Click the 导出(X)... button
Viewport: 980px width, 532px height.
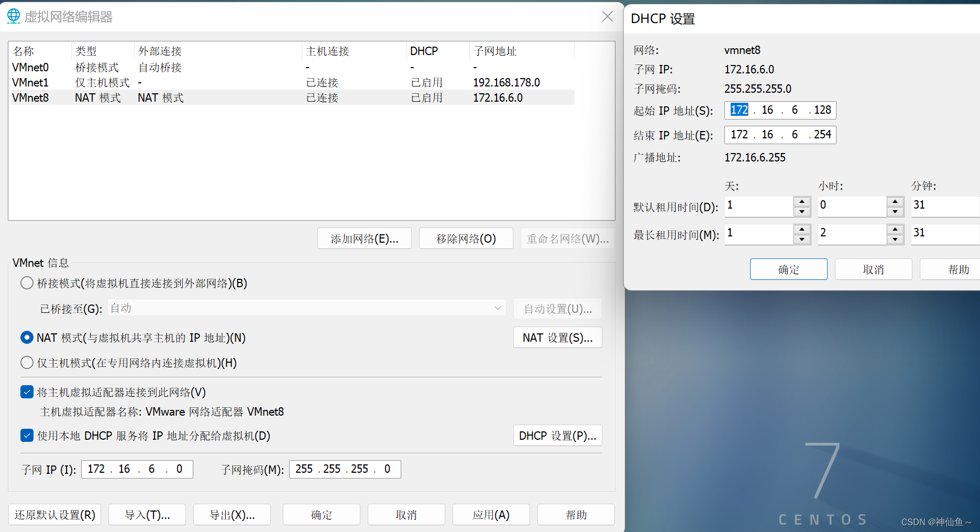(232, 515)
